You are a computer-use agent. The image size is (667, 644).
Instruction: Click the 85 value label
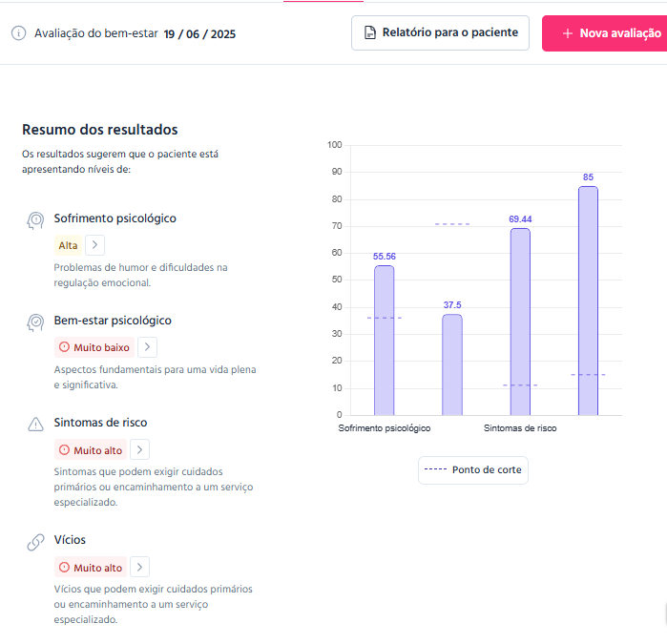coord(588,177)
